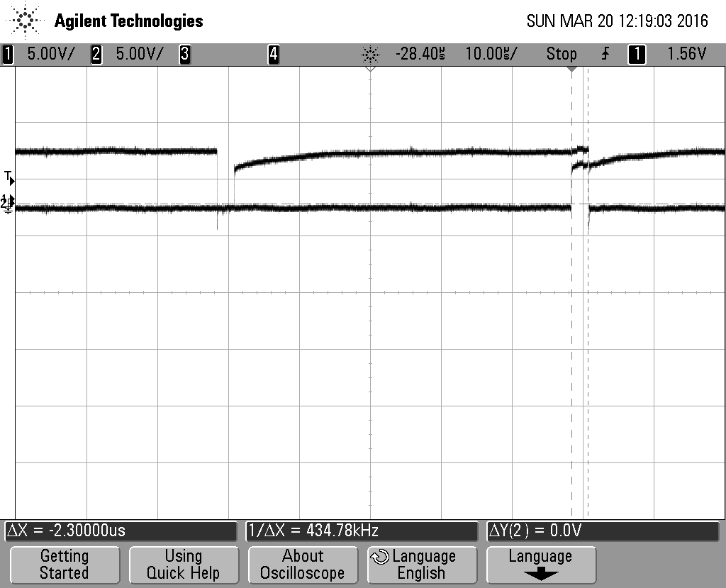The image size is (726, 588).
Task: Select the channel 4 indicator
Action: pyautogui.click(x=274, y=54)
